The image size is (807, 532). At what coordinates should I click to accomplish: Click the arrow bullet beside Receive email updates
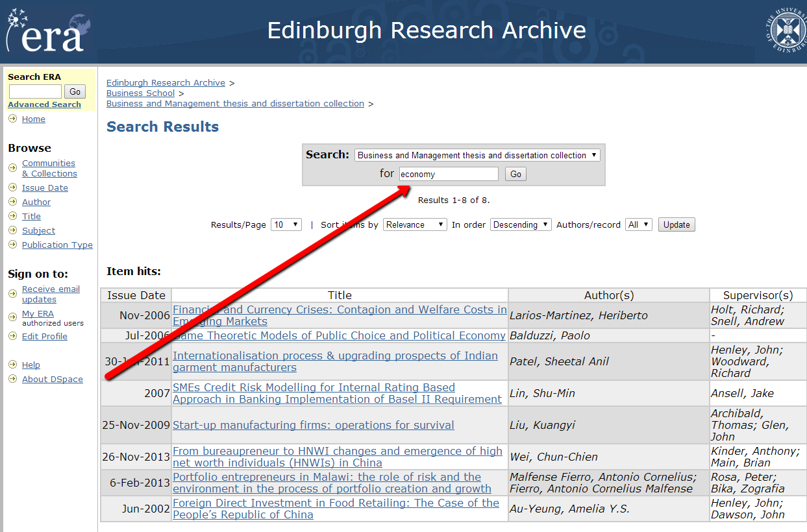tap(13, 294)
